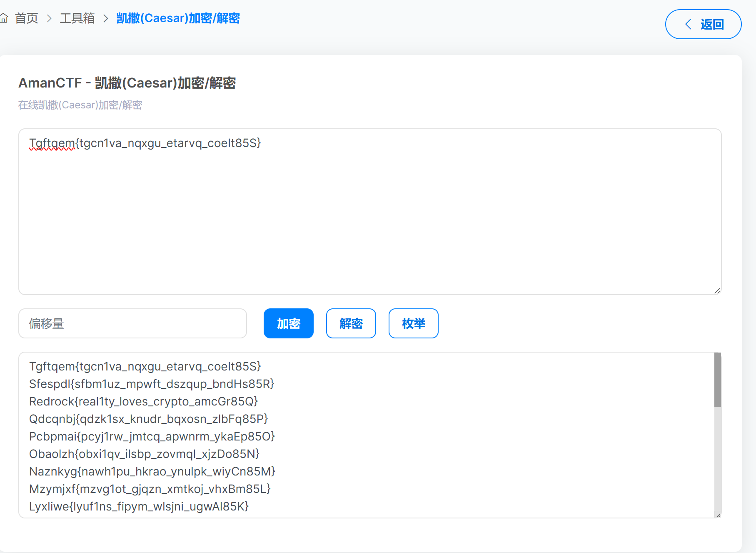Click the 凯撒(Caesar)加密/解密 breadcrumb
The height and width of the screenshot is (553, 756).
(178, 18)
